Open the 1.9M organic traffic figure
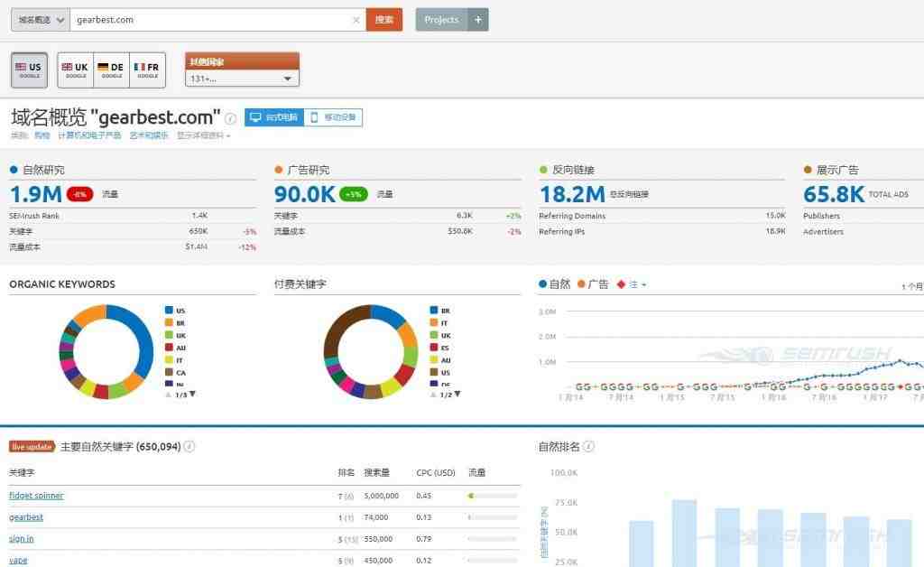Viewport: 924px width, 567px height. coord(36,194)
